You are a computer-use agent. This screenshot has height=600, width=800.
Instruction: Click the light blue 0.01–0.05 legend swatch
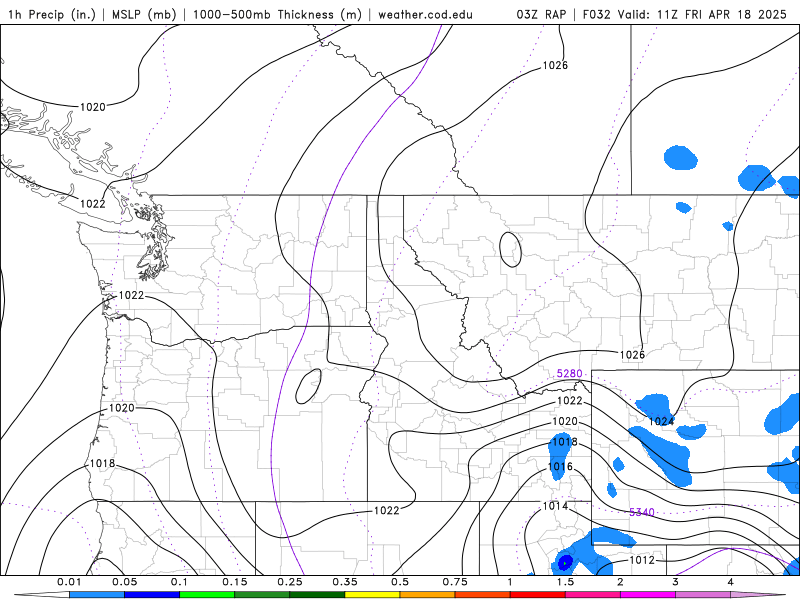click(x=97, y=595)
